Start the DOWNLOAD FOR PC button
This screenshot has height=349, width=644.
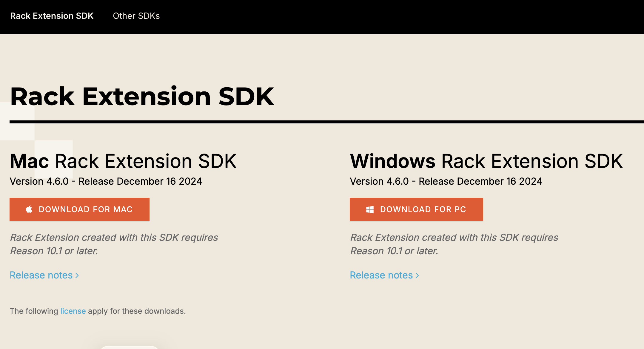416,209
